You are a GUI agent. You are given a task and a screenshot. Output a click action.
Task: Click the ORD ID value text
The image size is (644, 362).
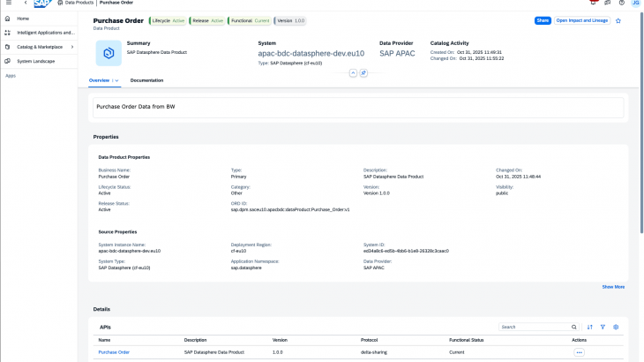click(290, 209)
